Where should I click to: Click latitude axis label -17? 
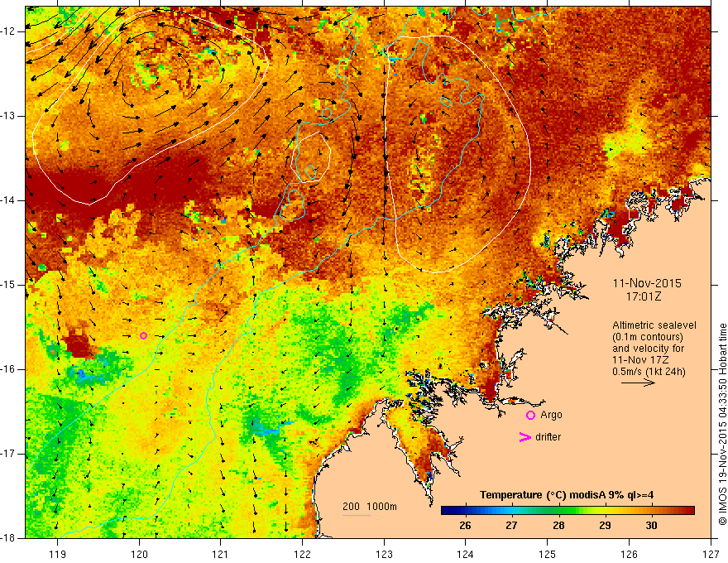pyautogui.click(x=8, y=454)
